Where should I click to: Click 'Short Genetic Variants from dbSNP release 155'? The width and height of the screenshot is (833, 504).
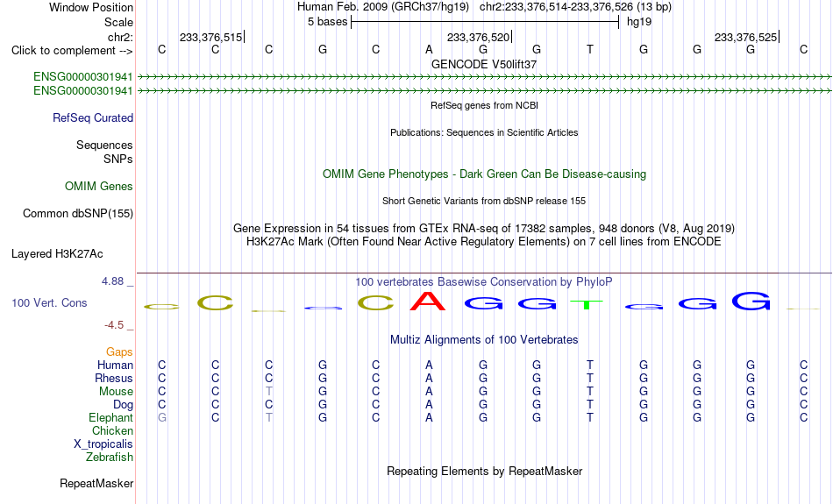[484, 201]
